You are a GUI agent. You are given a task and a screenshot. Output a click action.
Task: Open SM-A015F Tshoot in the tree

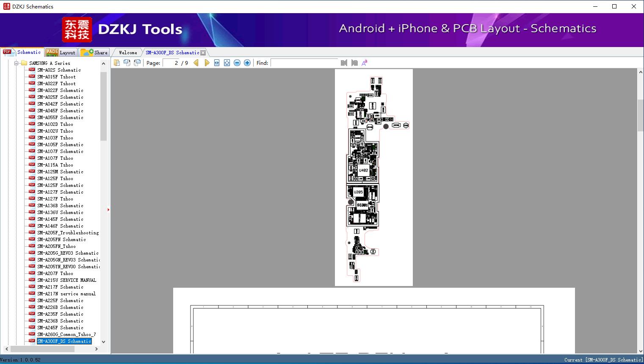pyautogui.click(x=56, y=77)
